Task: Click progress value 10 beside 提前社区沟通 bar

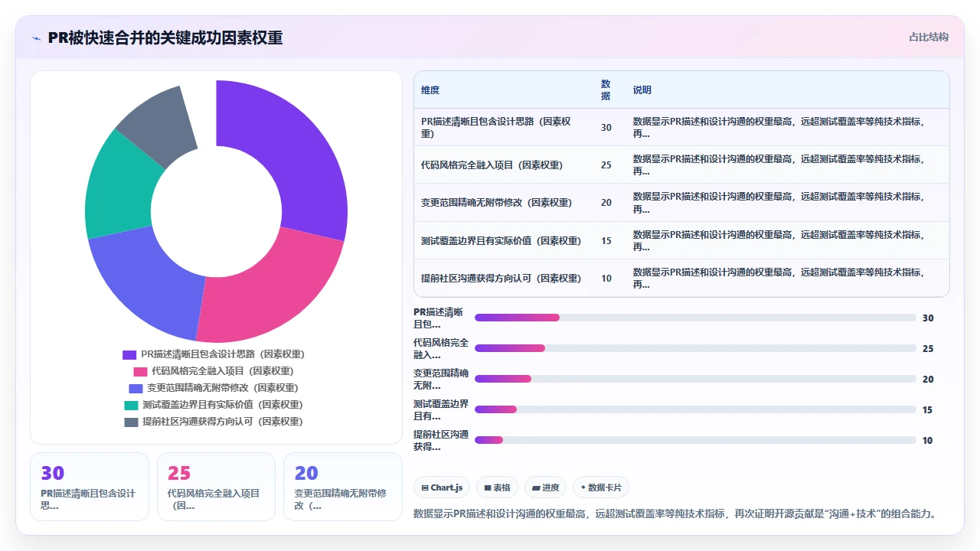Action: click(927, 440)
